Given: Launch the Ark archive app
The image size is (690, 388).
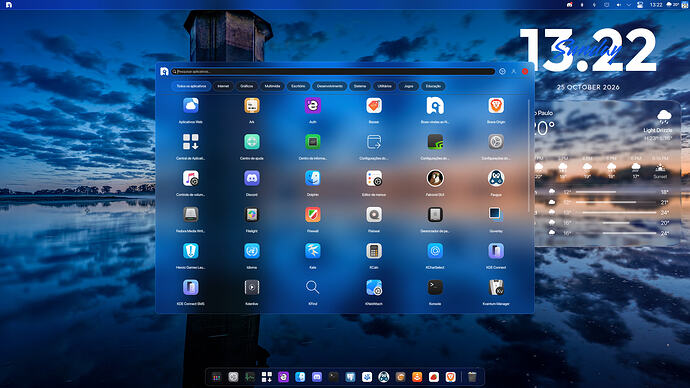Looking at the screenshot, I should coord(252,106).
